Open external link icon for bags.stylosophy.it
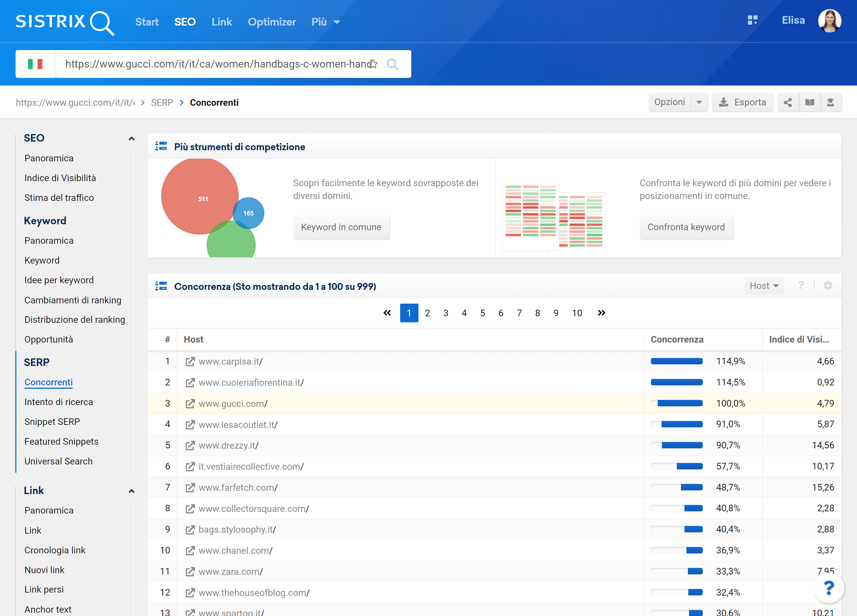 [x=190, y=529]
